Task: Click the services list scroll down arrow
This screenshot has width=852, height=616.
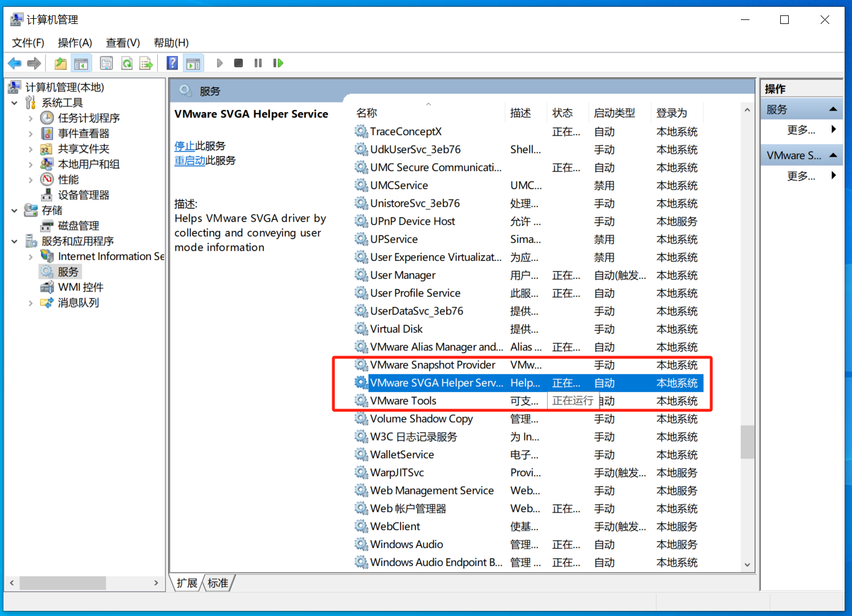Action: [x=747, y=565]
